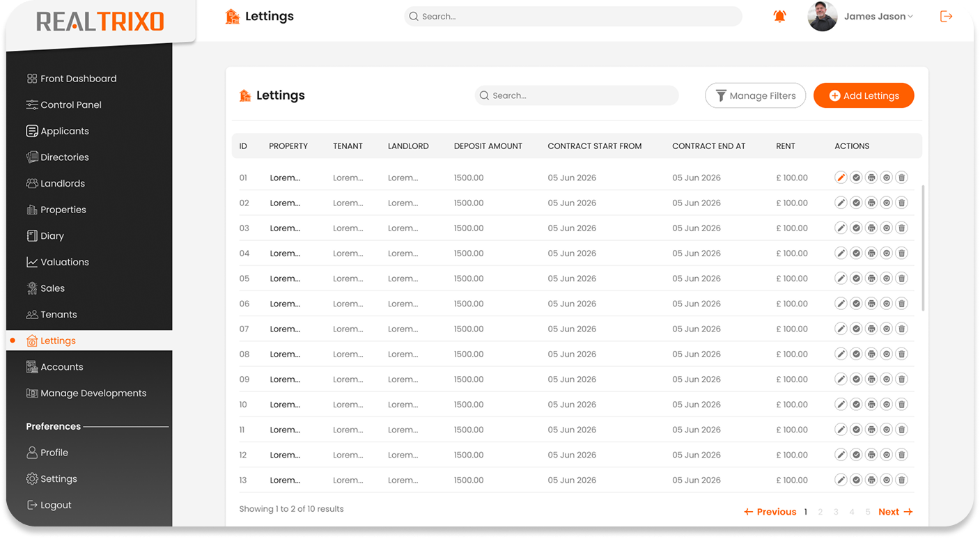Click the pencil icon in row 03
Viewport: 980px width, 539px height.
(841, 228)
